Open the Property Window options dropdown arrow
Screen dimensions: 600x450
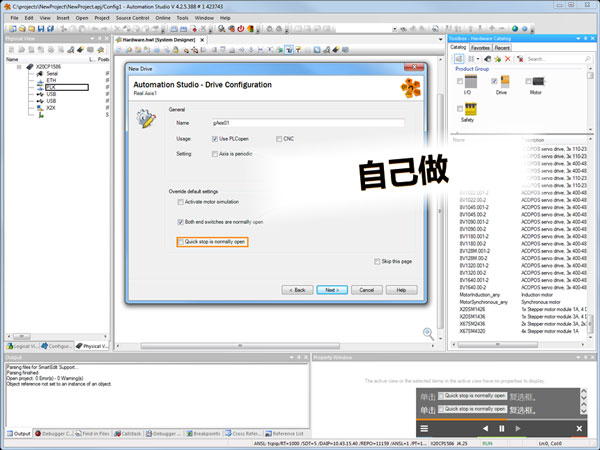[578, 357]
